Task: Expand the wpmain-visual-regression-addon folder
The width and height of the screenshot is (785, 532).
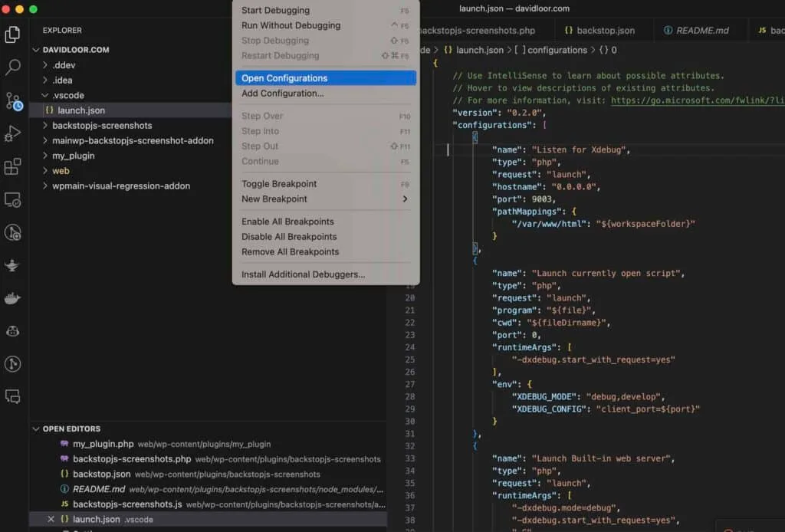Action: point(45,186)
